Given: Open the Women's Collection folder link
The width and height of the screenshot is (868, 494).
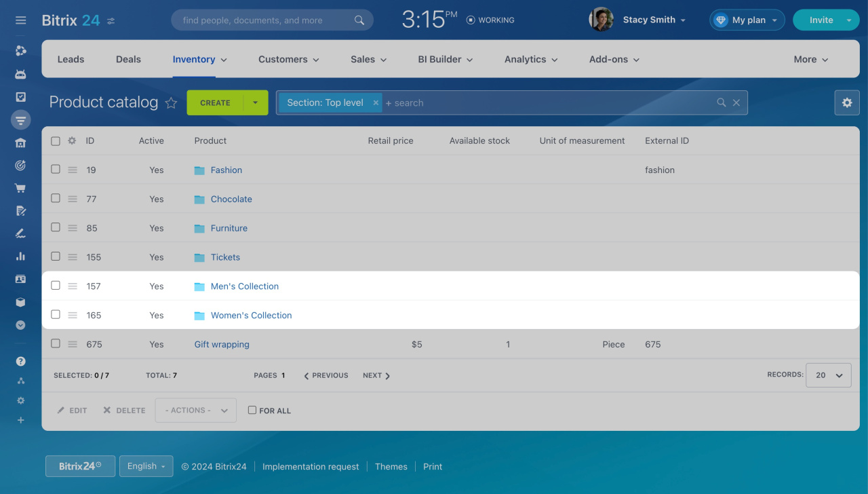Looking at the screenshot, I should point(251,316).
